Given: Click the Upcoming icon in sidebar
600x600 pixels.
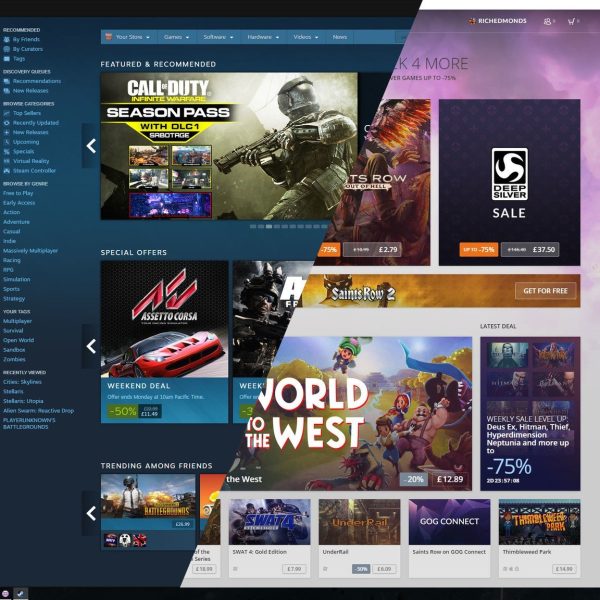Looking at the screenshot, I should (x=7, y=142).
